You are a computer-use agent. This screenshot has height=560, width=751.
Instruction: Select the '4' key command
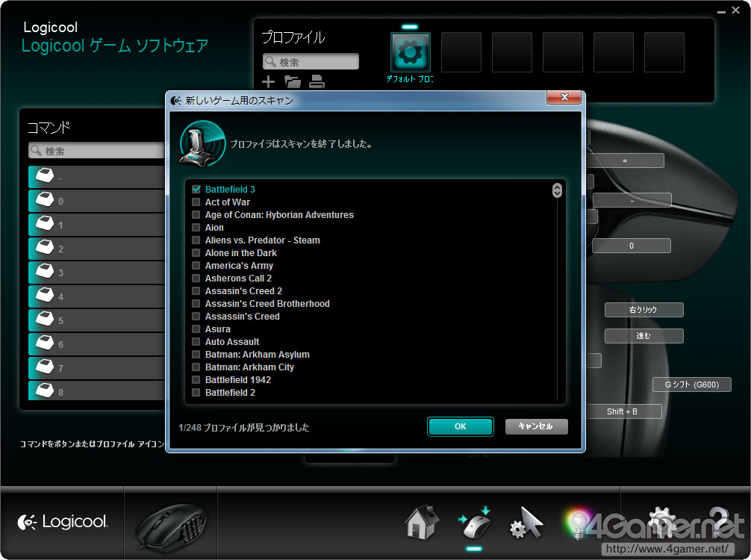point(97,297)
